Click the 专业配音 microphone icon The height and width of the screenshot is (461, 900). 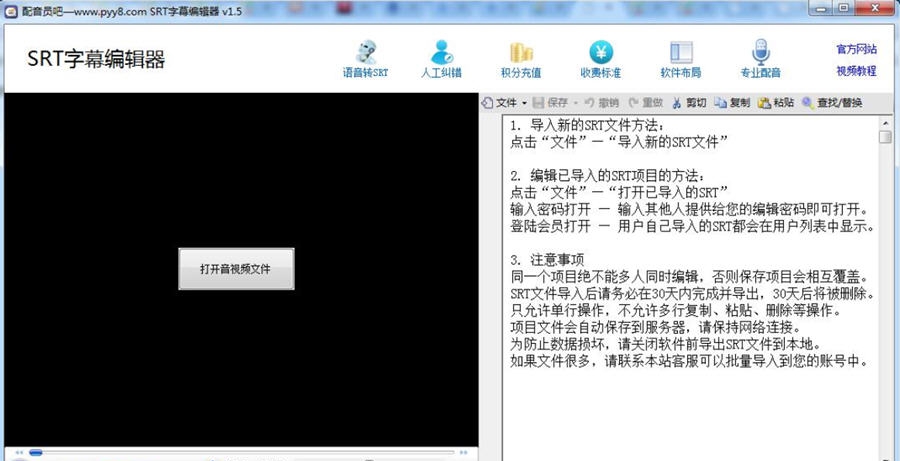(x=760, y=56)
